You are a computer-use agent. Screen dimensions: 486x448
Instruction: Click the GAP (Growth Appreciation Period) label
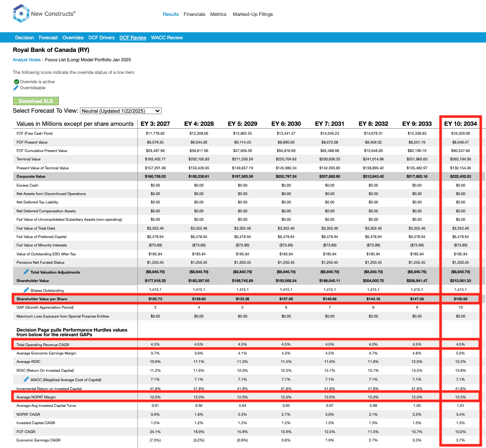tap(45, 307)
